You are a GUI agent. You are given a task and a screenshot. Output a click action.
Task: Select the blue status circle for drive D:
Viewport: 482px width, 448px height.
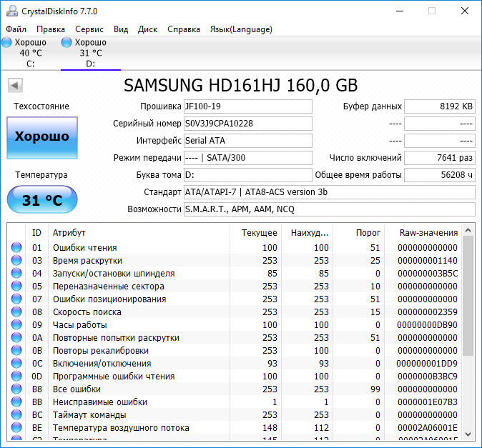click(67, 42)
